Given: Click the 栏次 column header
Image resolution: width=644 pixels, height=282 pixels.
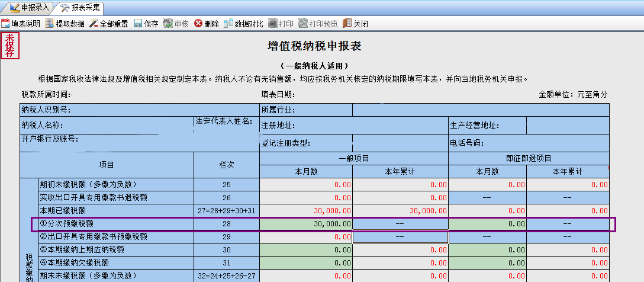Looking at the screenshot, I should pos(227,165).
